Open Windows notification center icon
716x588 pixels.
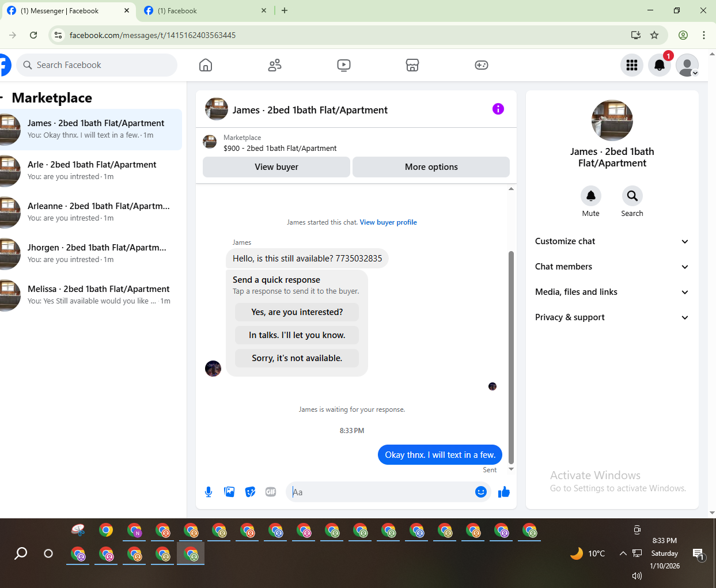coord(698,554)
